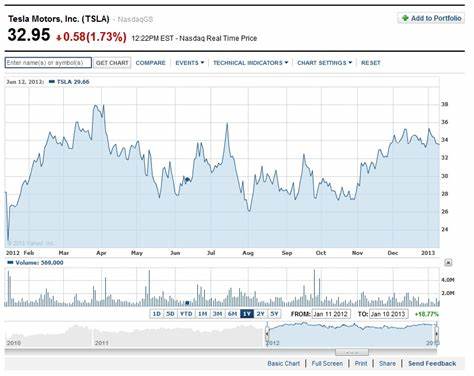Click the 2011 section of the overview timeline

pos(177,334)
